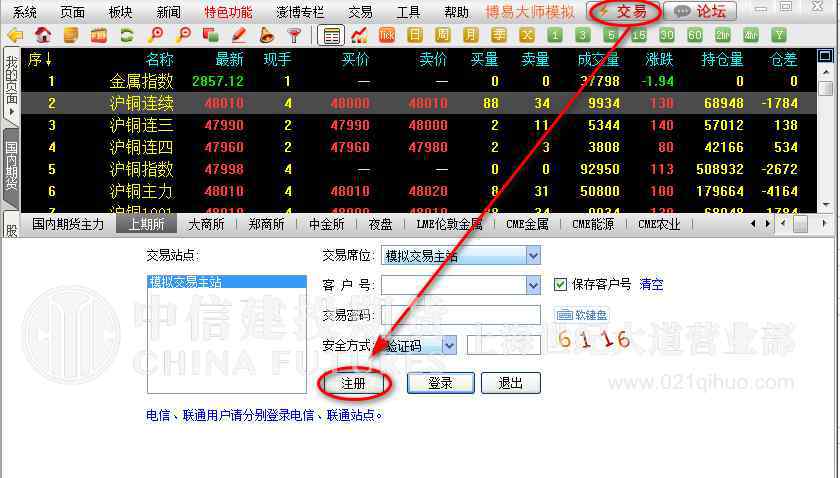Select the 15-minute period icon
The image size is (840, 478).
tap(639, 35)
